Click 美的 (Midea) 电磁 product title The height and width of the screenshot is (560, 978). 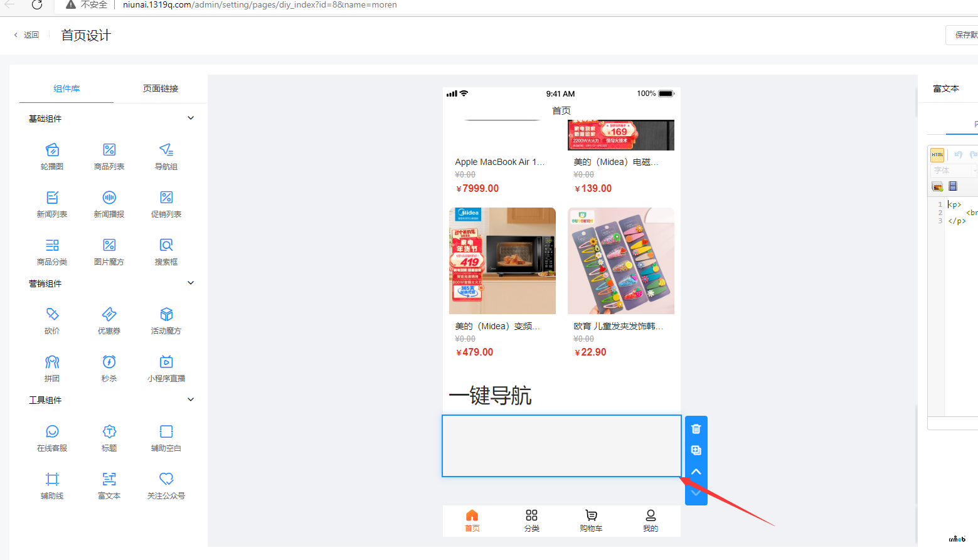616,162
